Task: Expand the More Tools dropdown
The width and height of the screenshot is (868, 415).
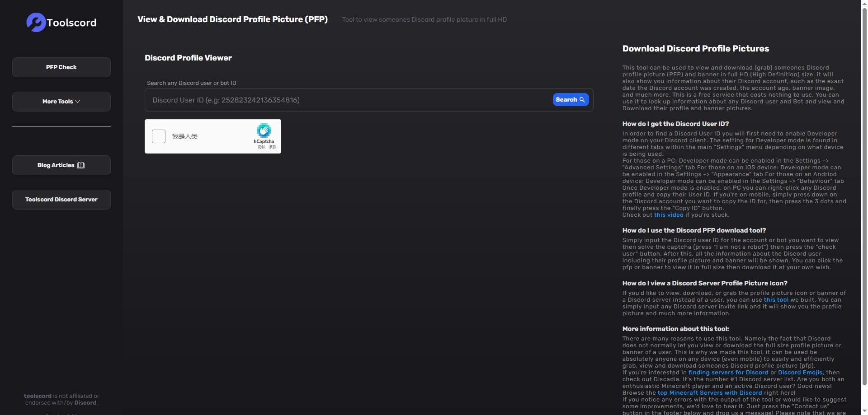Action: [61, 102]
